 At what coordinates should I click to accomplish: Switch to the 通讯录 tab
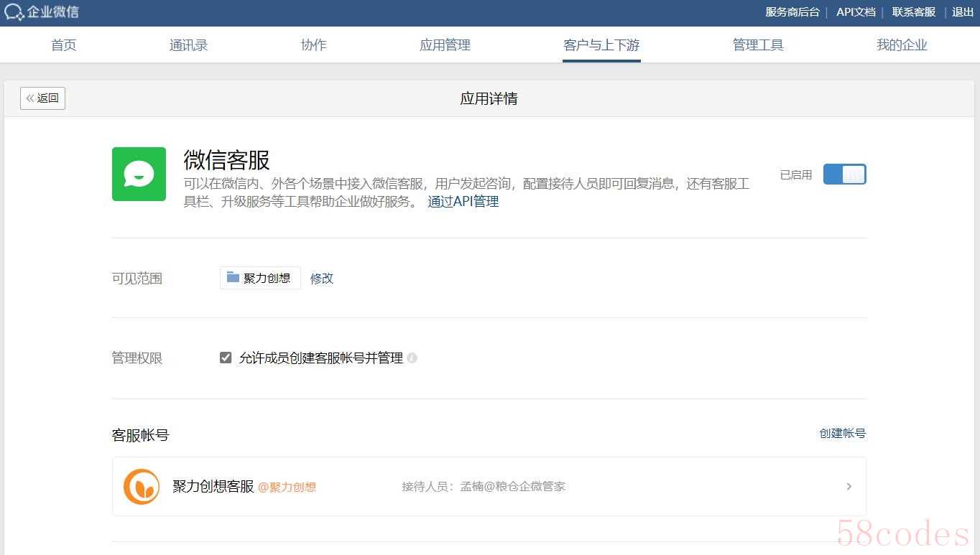coord(188,45)
